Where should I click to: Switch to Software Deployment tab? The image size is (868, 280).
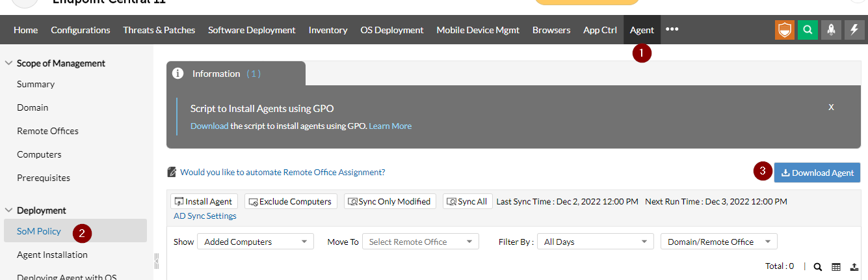252,30
